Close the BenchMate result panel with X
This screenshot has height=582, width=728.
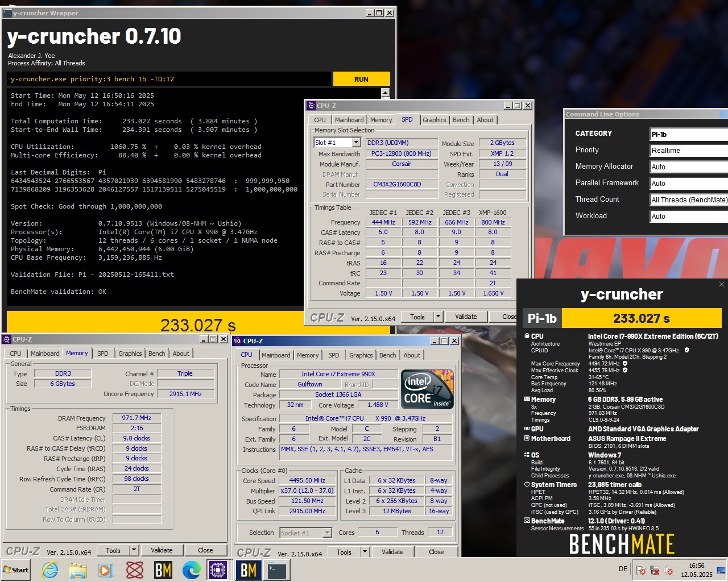point(722,284)
